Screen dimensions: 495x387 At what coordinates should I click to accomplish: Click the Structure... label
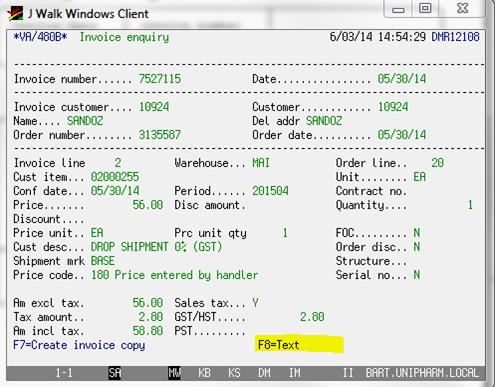[x=371, y=261]
